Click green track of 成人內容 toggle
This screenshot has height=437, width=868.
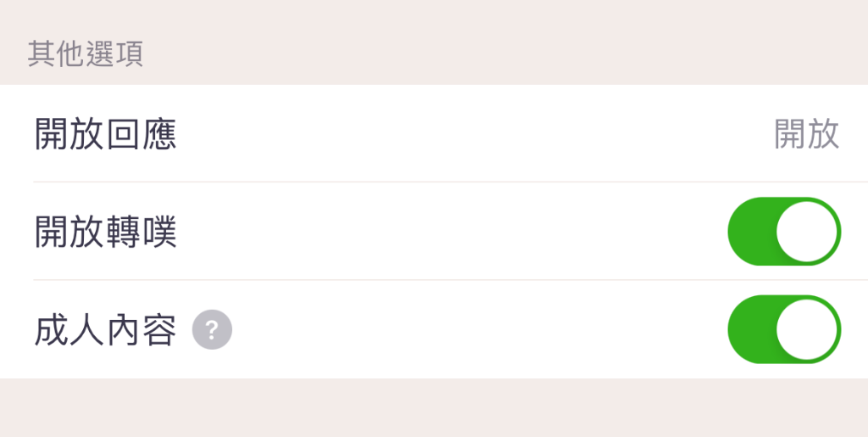[752, 329]
